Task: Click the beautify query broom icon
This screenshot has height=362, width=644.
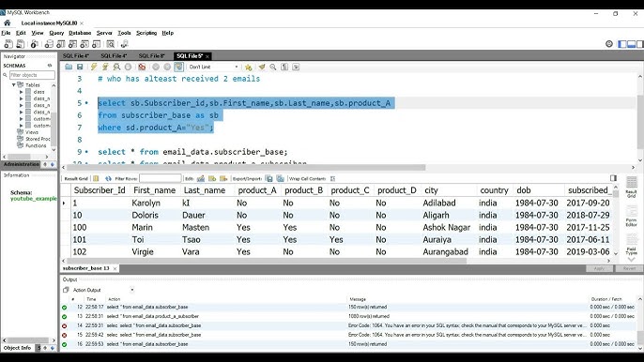Action: (x=262, y=67)
